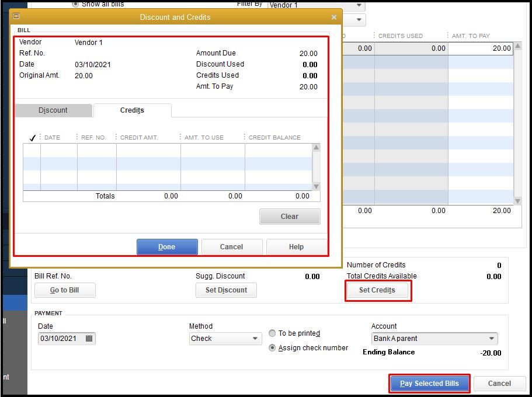This screenshot has height=397, width=532.
Task: Click the Clear button in the dialog
Action: [290, 217]
